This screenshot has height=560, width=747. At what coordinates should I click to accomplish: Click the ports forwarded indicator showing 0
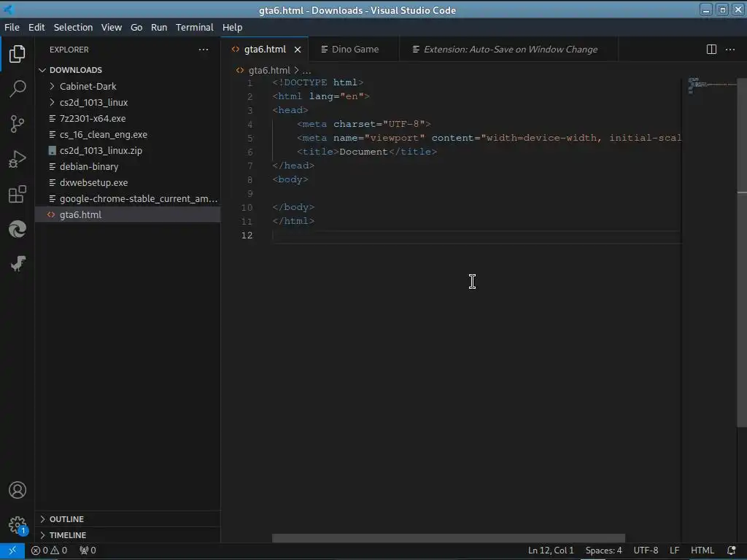tap(88, 551)
